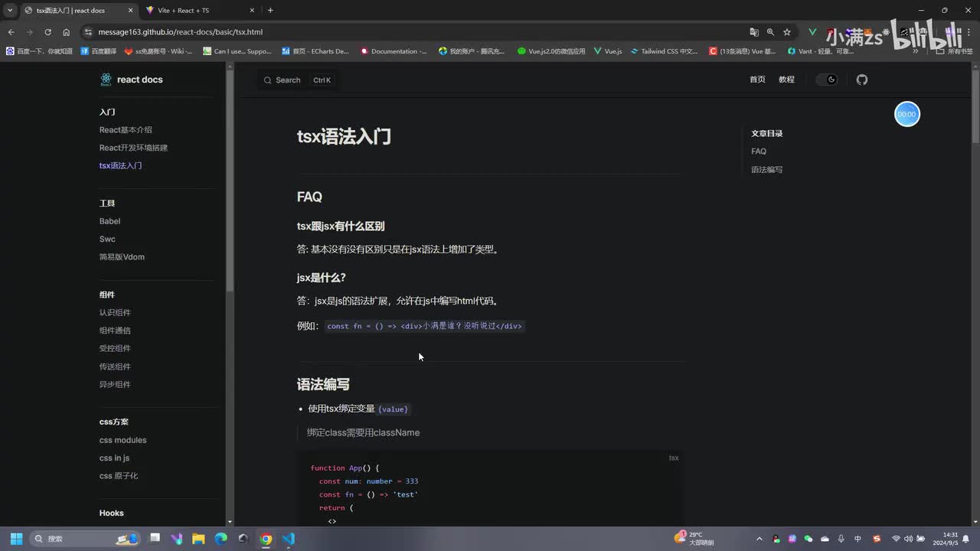
Task: Open the GitHub repository icon
Action: pos(862,80)
